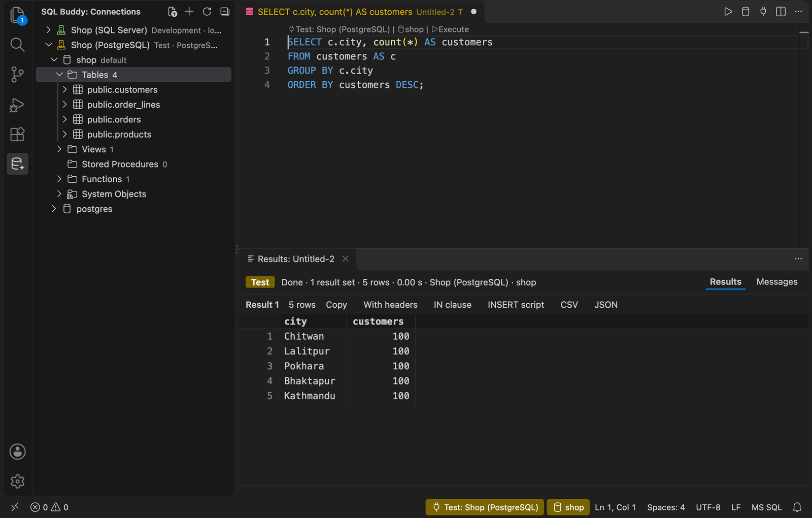Export the result as CSV
812x518 pixels.
click(569, 305)
